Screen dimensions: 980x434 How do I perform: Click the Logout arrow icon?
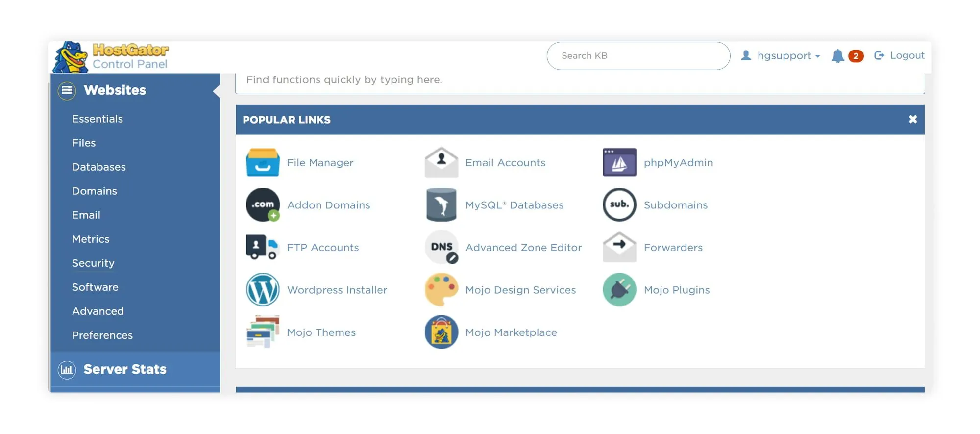[880, 55]
